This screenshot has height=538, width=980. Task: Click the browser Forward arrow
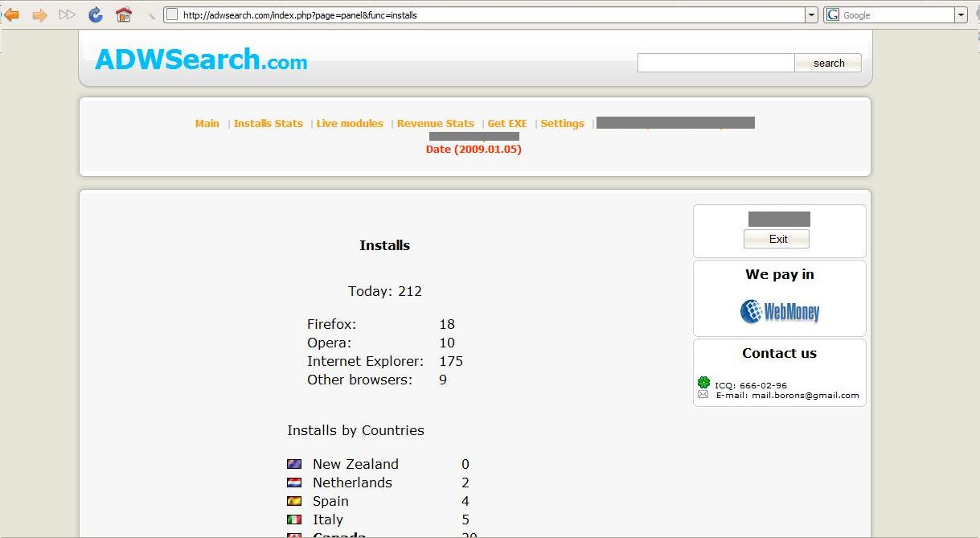pyautogui.click(x=39, y=14)
